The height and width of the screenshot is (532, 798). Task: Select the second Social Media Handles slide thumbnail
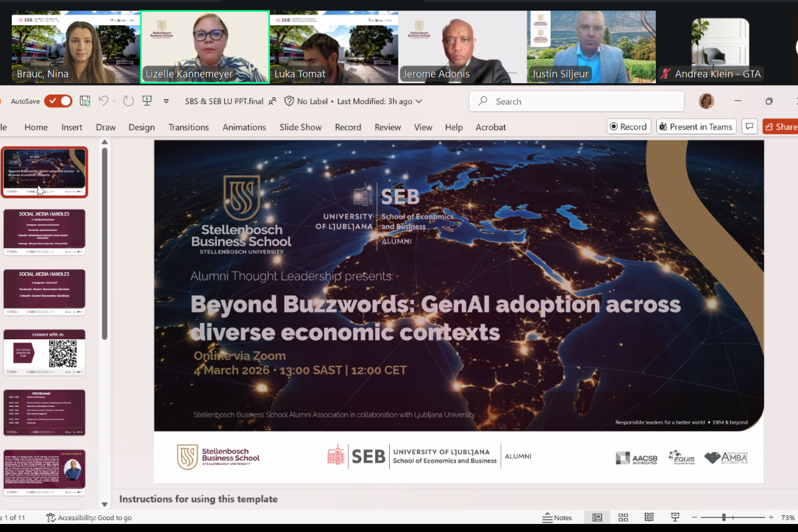pos(45,292)
